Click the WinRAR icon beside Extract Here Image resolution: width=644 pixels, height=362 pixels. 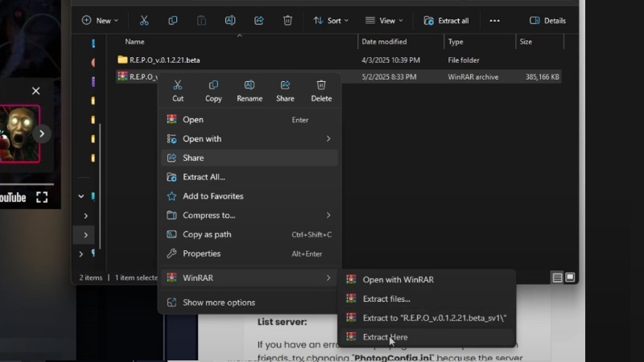coord(351,337)
